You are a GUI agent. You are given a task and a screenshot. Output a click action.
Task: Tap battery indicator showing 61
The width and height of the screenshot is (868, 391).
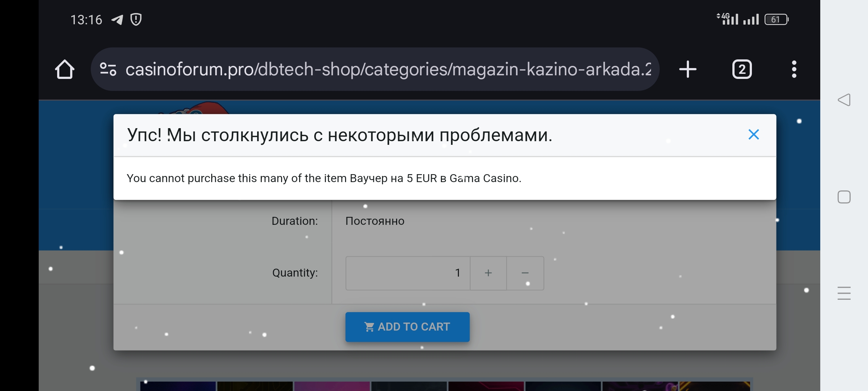tap(776, 19)
